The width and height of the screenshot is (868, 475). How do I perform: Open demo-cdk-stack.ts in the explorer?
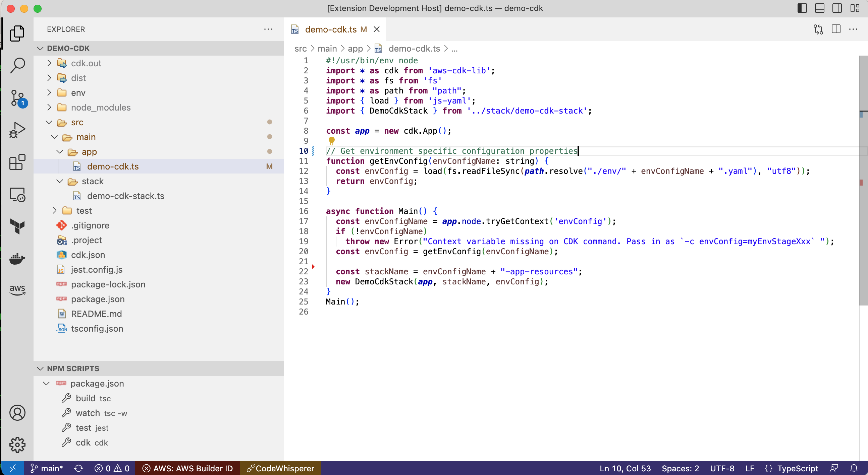point(125,196)
